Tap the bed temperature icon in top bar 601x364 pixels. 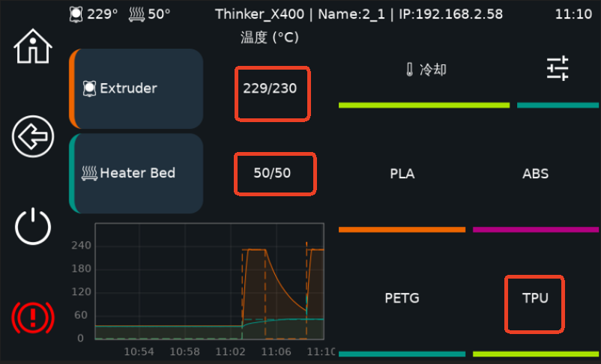137,14
